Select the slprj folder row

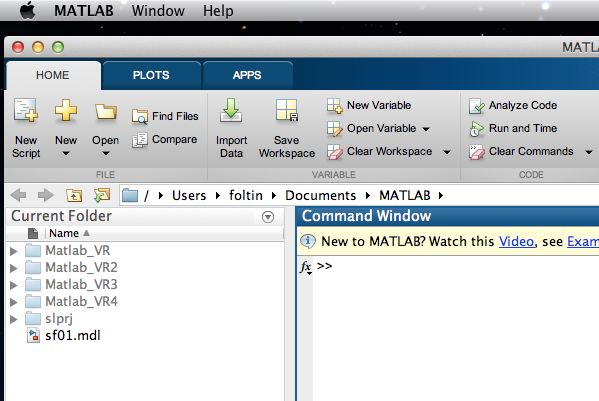click(145, 319)
